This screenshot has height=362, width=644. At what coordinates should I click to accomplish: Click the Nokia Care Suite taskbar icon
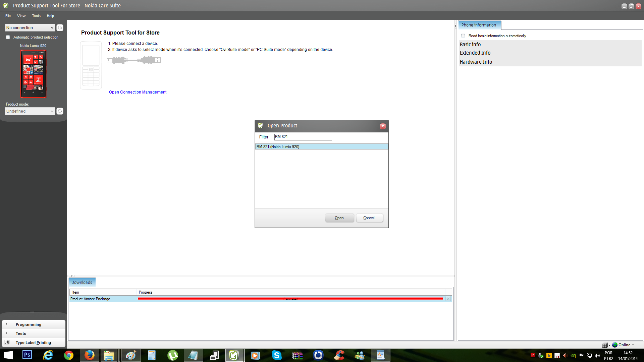[234, 355]
